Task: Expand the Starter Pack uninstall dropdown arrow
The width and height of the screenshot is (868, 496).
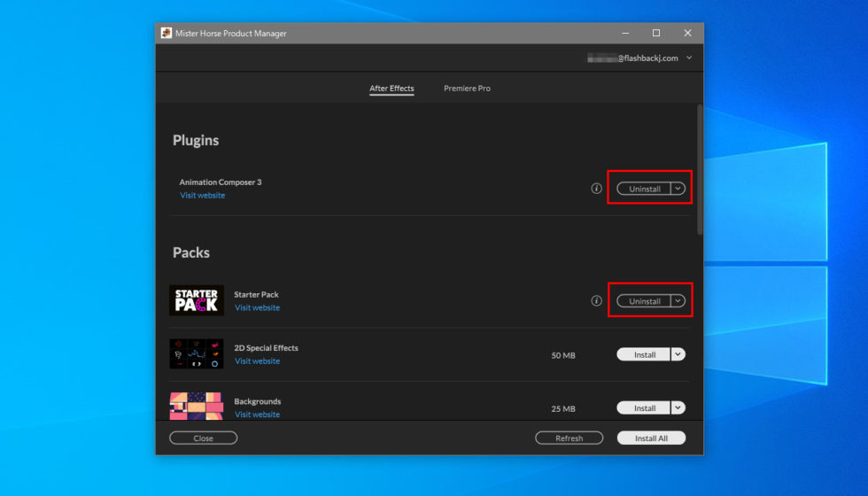Action: click(678, 301)
